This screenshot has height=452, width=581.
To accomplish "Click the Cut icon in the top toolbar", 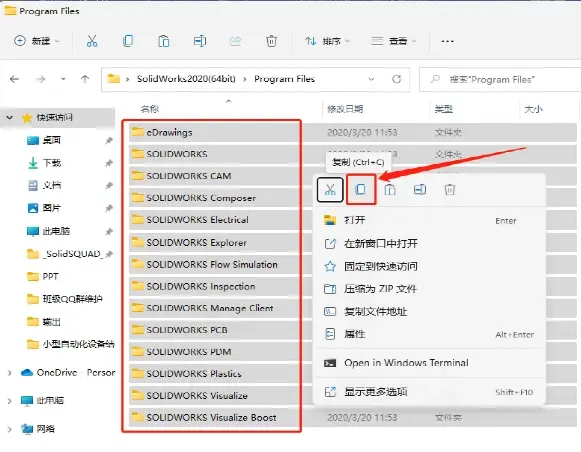I will pos(92,41).
